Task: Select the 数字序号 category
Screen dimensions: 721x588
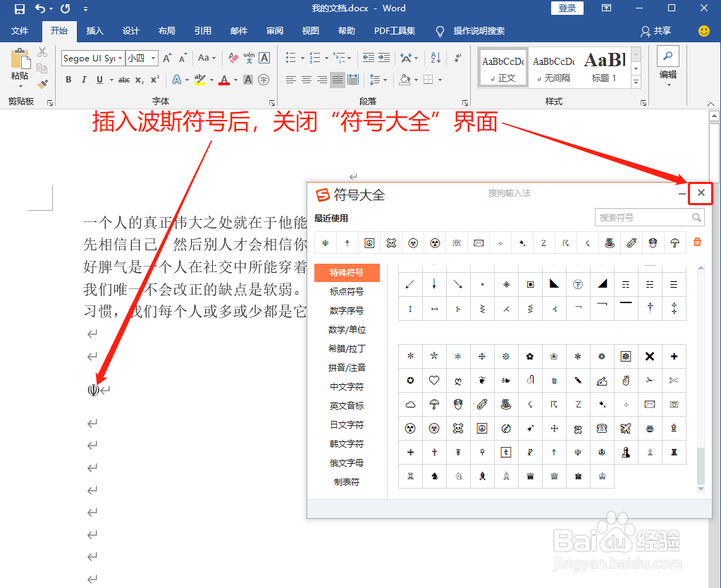Action: point(347,310)
